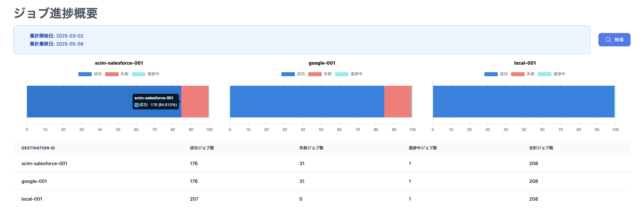Click success count 176 in google-001 row
644x209 pixels.
coord(194,181)
